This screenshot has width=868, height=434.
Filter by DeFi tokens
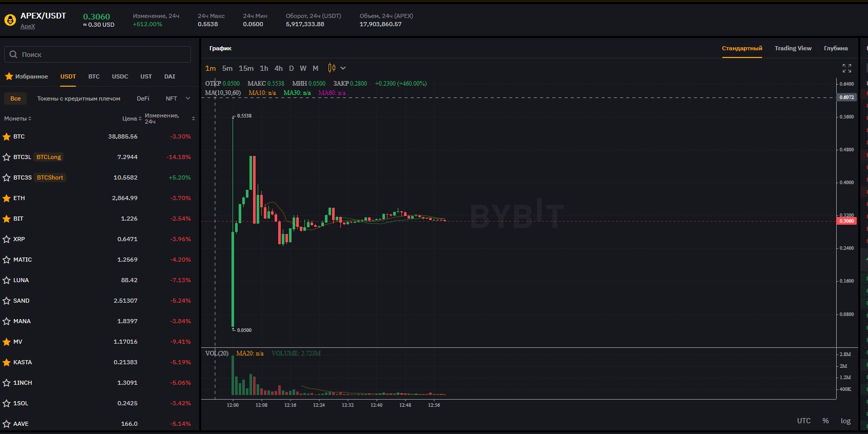[x=143, y=98]
